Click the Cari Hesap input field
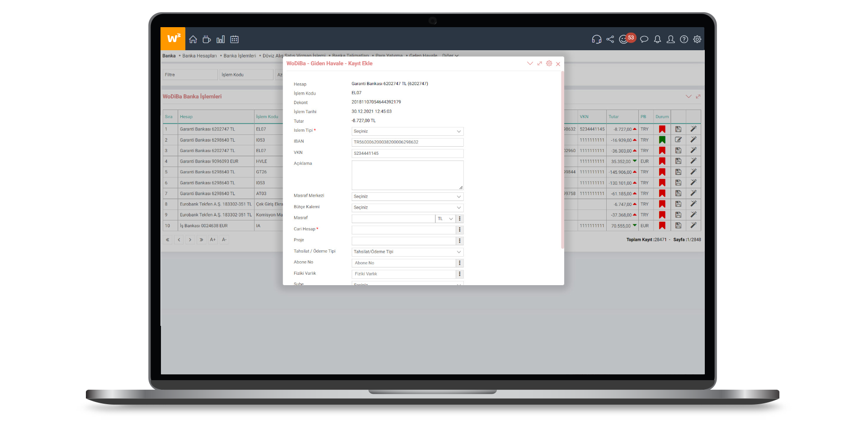This screenshot has height=425, width=868. point(404,230)
